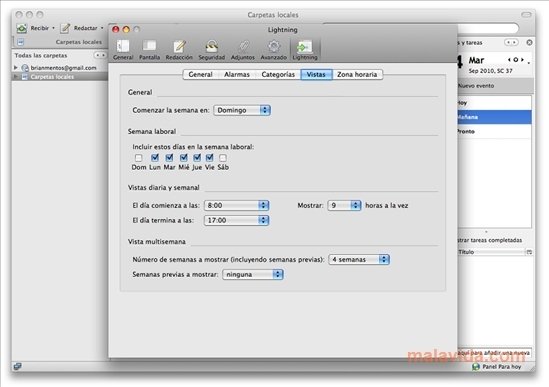Expand the brianmentos@gmail.com account tree

[x=16, y=67]
